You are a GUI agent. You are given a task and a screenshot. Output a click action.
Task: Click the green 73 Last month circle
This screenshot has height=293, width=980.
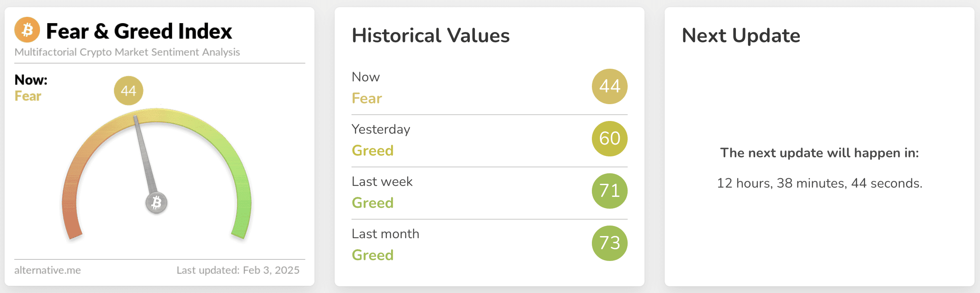pyautogui.click(x=610, y=243)
